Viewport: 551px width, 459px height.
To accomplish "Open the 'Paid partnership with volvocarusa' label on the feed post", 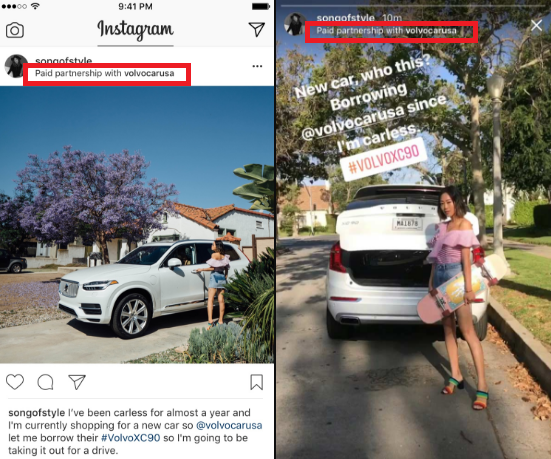I will [x=105, y=73].
